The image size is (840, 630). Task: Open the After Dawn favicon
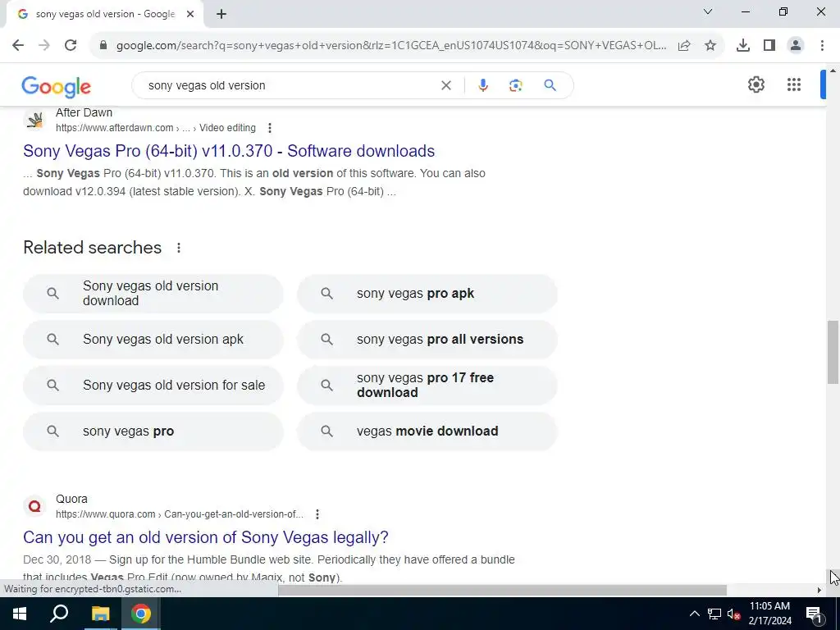34,121
